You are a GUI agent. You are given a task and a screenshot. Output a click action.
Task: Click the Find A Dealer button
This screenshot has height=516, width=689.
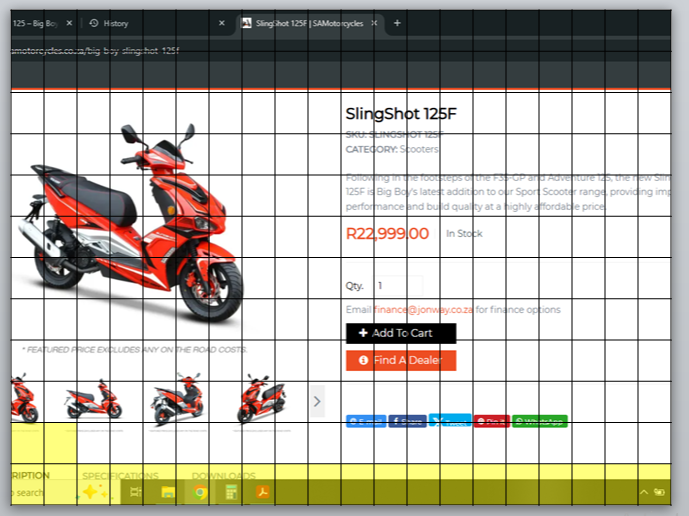point(401,360)
